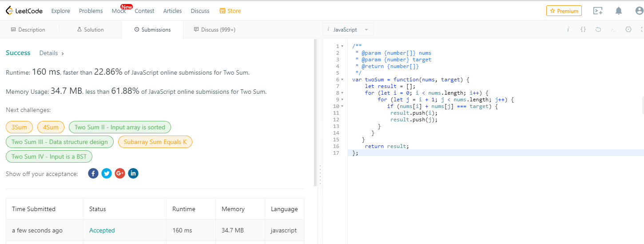
Task: Fold the function at line 6
Action: click(342, 80)
